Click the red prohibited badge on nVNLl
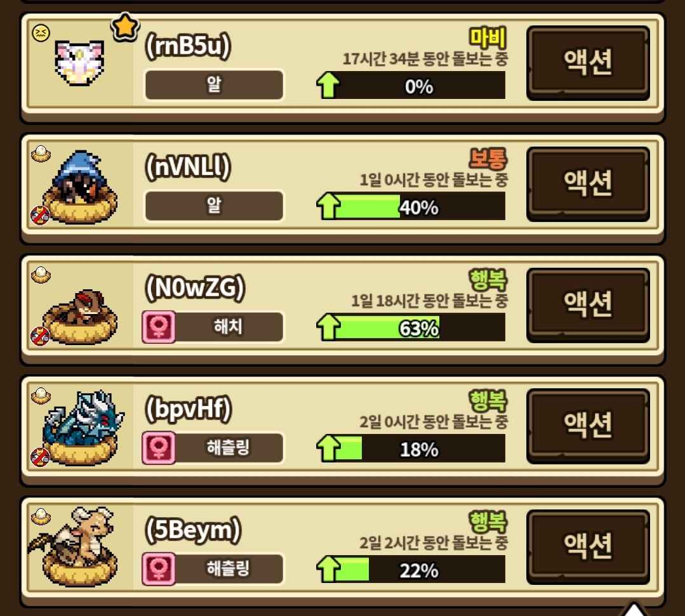The height and width of the screenshot is (616, 685). pos(40,215)
